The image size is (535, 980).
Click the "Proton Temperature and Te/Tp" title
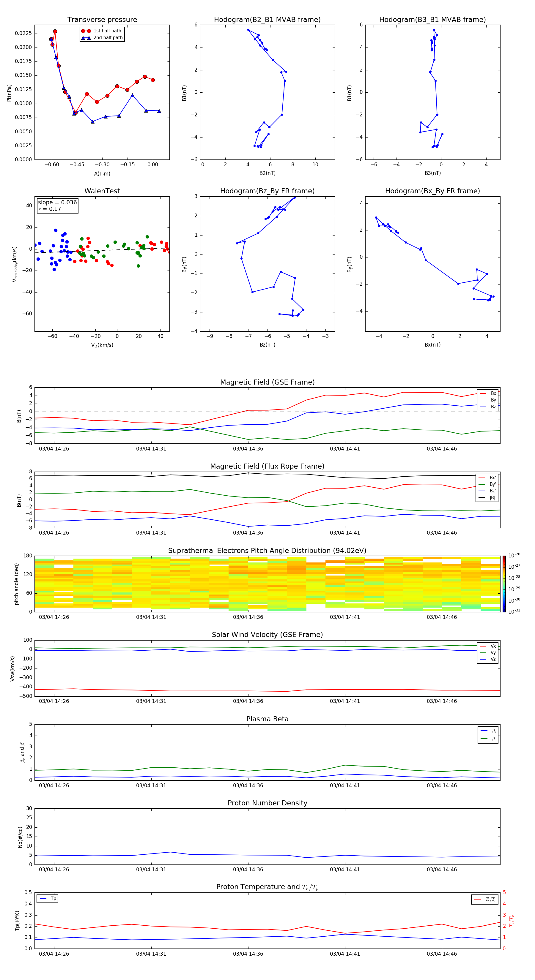pos(267,887)
